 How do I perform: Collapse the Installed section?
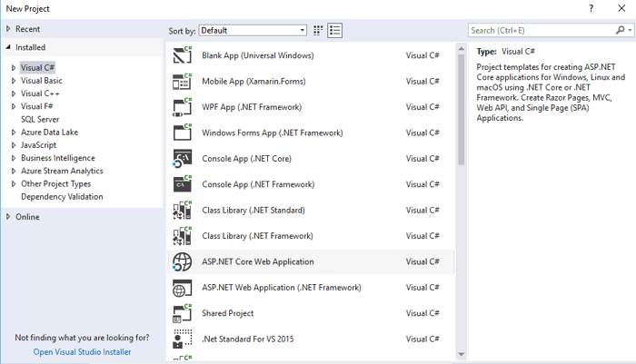(x=8, y=47)
